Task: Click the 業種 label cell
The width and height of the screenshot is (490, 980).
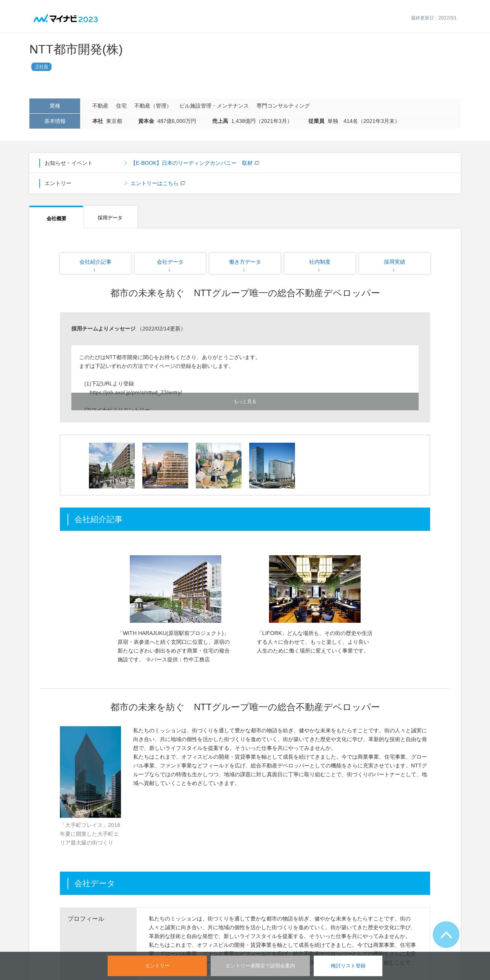Action: point(55,106)
